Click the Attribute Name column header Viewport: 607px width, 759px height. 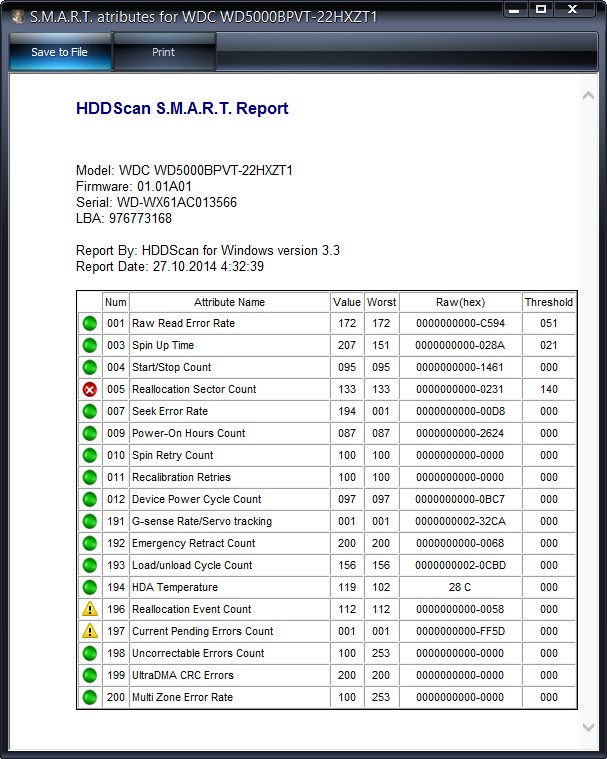(229, 302)
